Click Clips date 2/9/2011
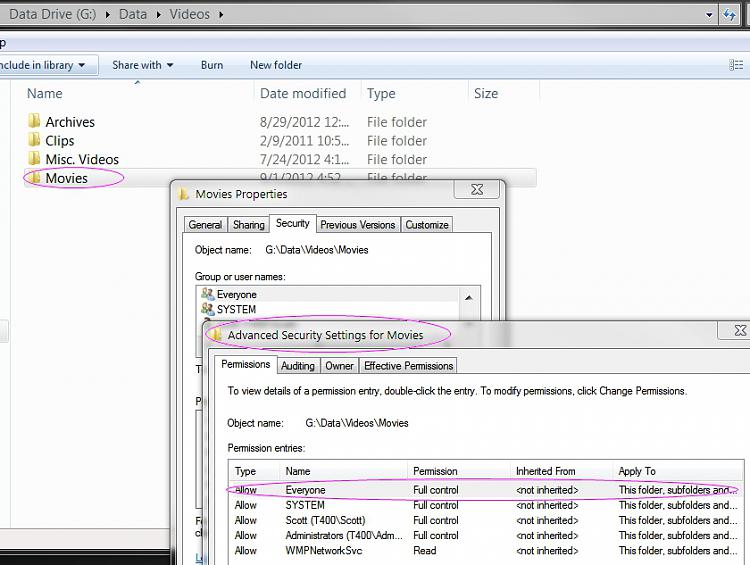Viewport: 750px width, 565px height. (x=304, y=141)
